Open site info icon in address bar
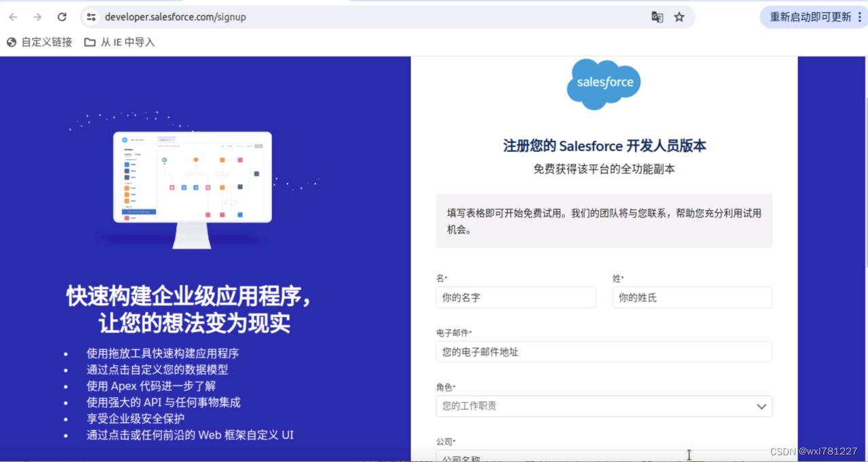Viewport: 868px width, 462px height. (92, 17)
